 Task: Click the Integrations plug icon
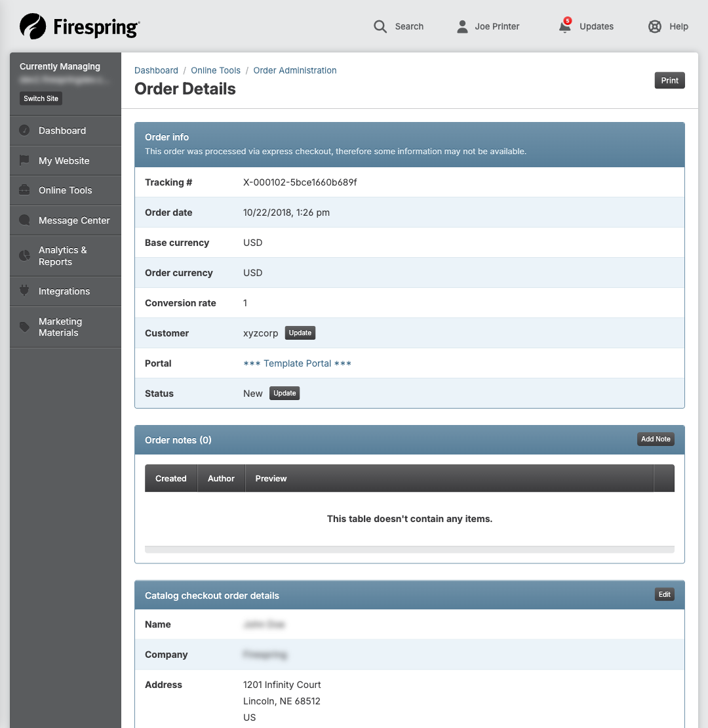(24, 291)
